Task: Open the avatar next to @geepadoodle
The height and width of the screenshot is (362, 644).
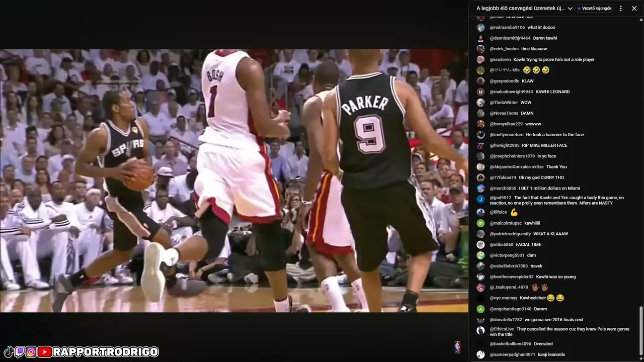Action: point(480,81)
